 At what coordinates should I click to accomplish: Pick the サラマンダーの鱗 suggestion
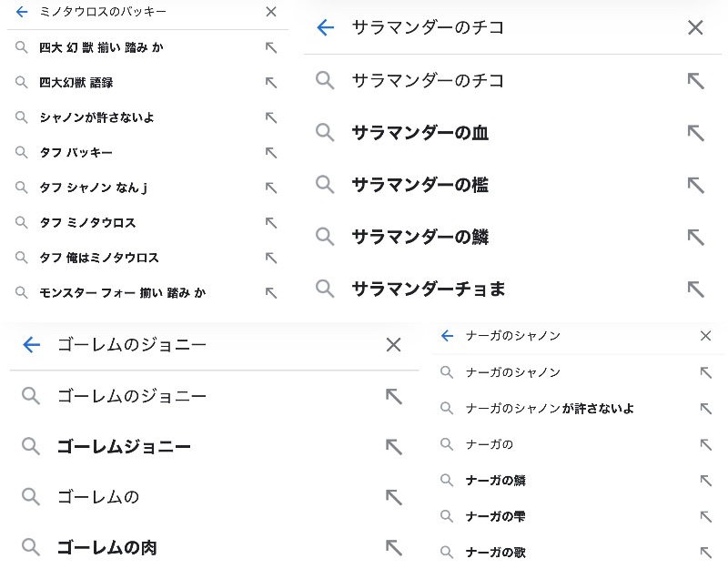420,237
